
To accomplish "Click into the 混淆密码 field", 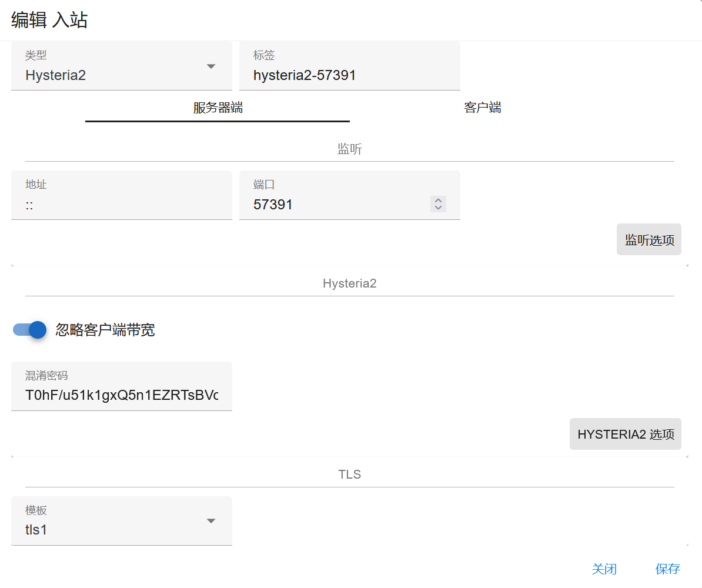I will 121,395.
